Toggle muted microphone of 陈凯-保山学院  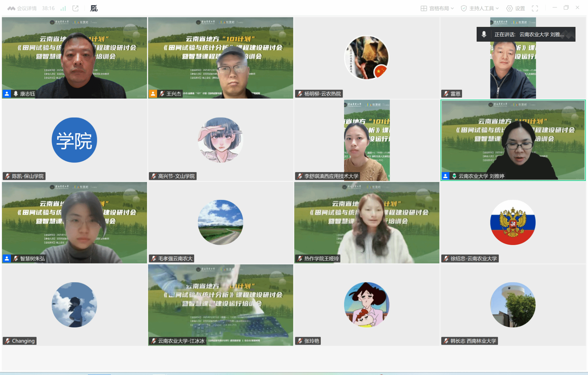pos(8,176)
